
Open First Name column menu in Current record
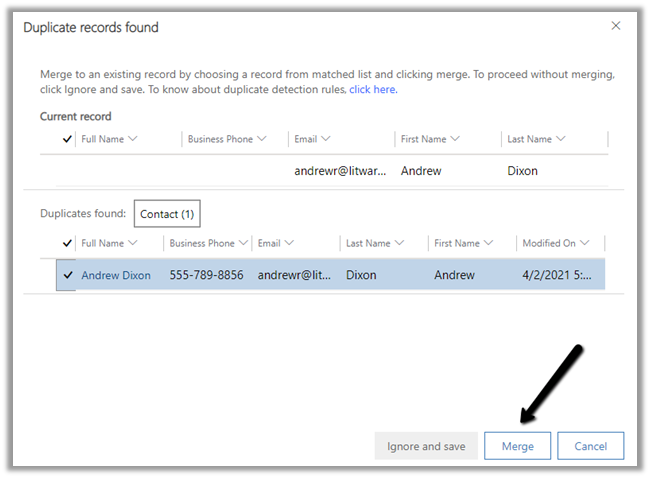click(x=455, y=140)
